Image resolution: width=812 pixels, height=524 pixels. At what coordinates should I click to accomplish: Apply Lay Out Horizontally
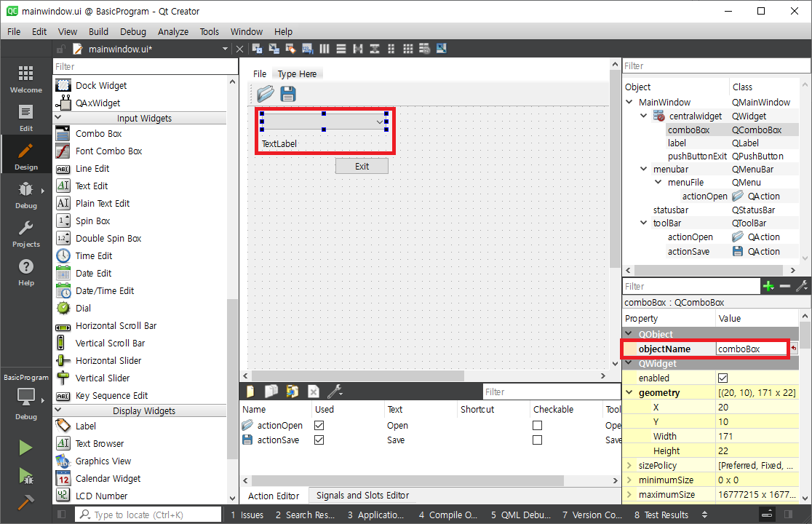[x=325, y=49]
